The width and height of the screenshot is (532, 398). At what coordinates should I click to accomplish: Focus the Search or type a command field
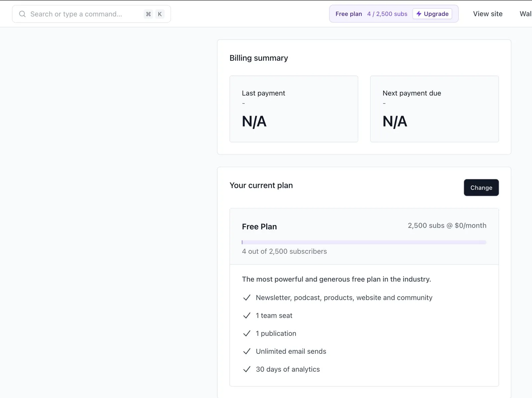point(91,14)
